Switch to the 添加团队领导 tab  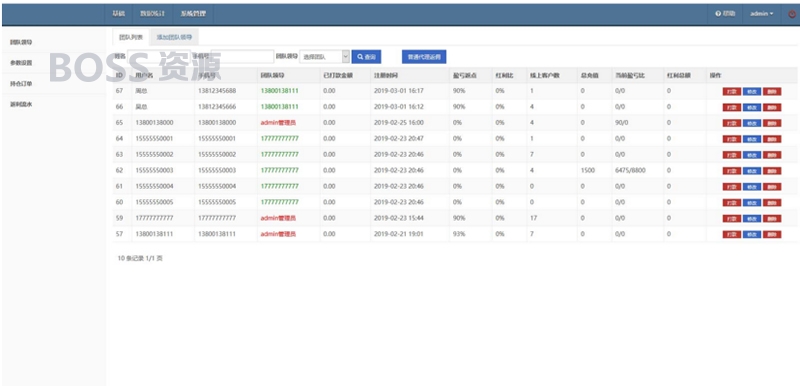(x=174, y=37)
